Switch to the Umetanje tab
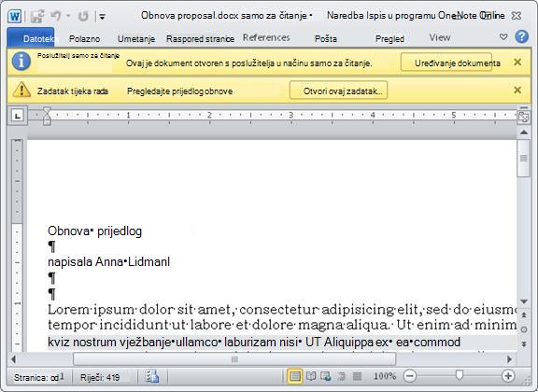Viewport: 538px width, 392px height. tap(136, 39)
